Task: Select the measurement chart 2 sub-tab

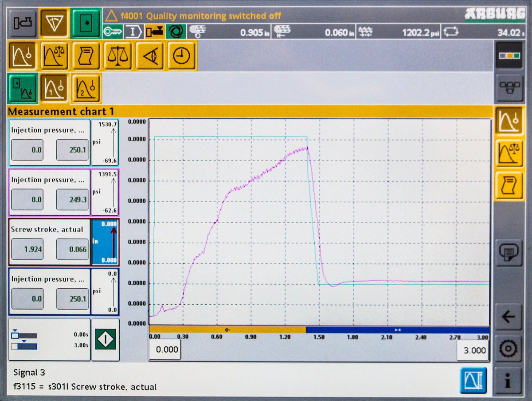Action: coord(86,88)
